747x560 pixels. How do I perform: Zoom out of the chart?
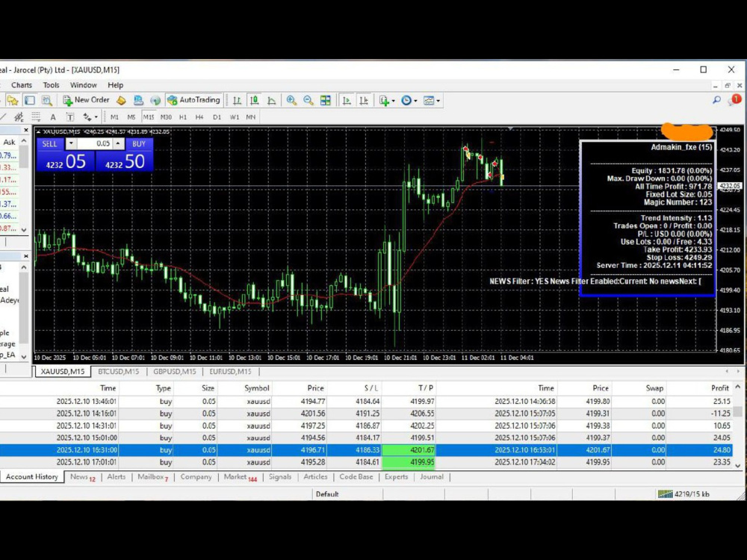pyautogui.click(x=309, y=101)
